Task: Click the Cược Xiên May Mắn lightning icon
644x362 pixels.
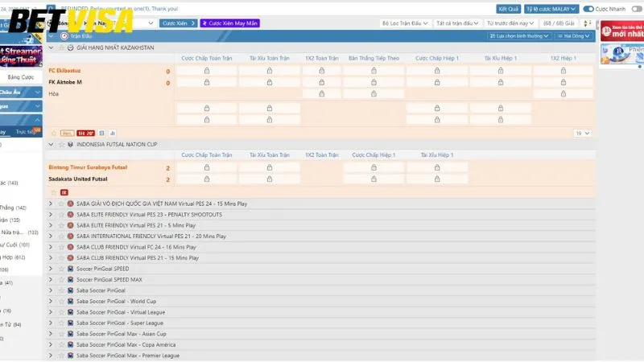Action: point(204,23)
